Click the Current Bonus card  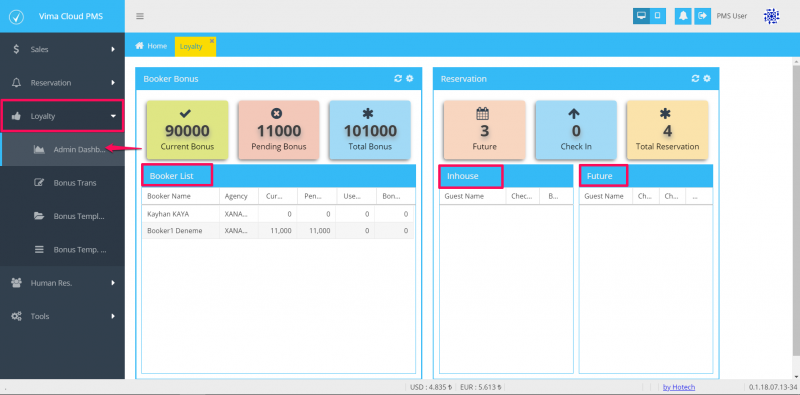[187, 130]
